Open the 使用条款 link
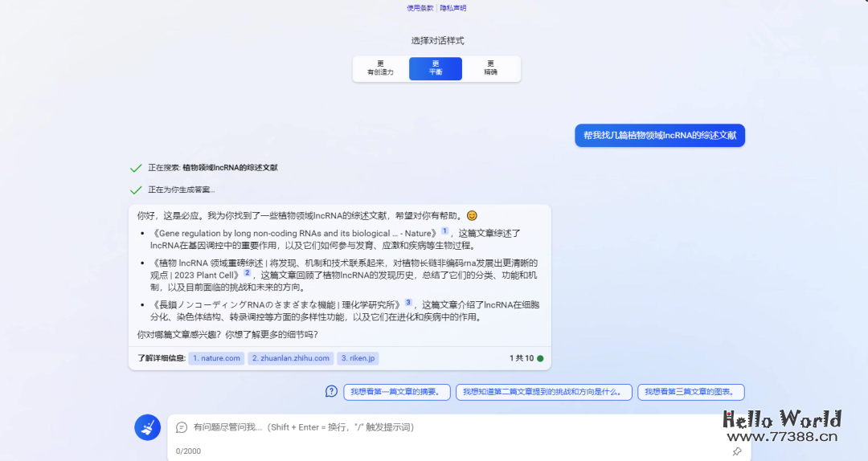868x461 pixels. click(420, 8)
